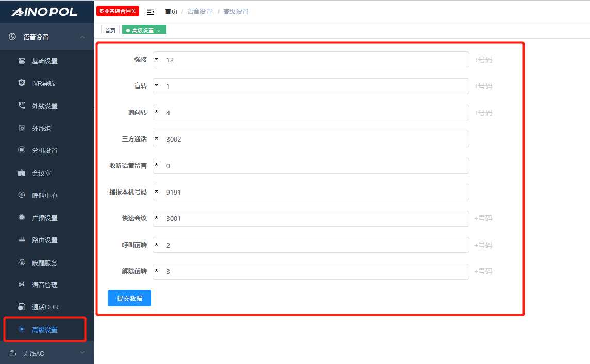Open 高级设置 in the sidebar menu

tap(45, 330)
